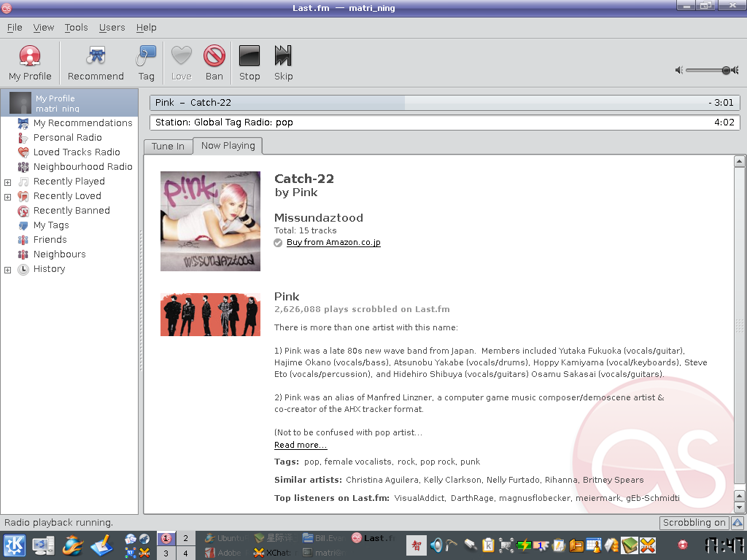Love the current track with the heart icon
This screenshot has width=747, height=560.
pos(181,63)
